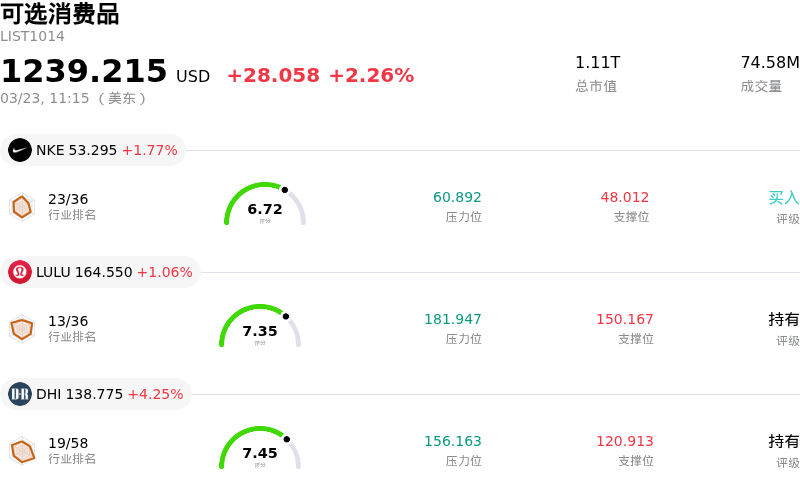Click the 7.35 score gauge
This screenshot has width=800, height=488.
(260, 328)
